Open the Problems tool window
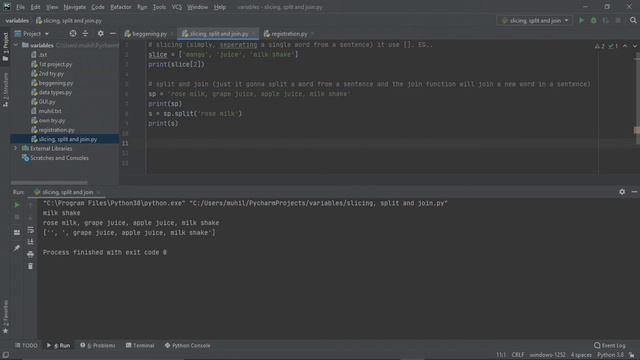The width and height of the screenshot is (640, 360). 98,345
